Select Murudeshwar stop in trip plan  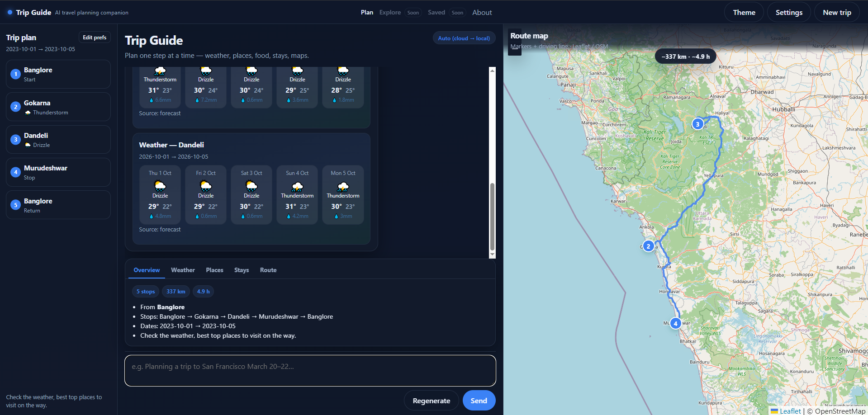tap(58, 172)
